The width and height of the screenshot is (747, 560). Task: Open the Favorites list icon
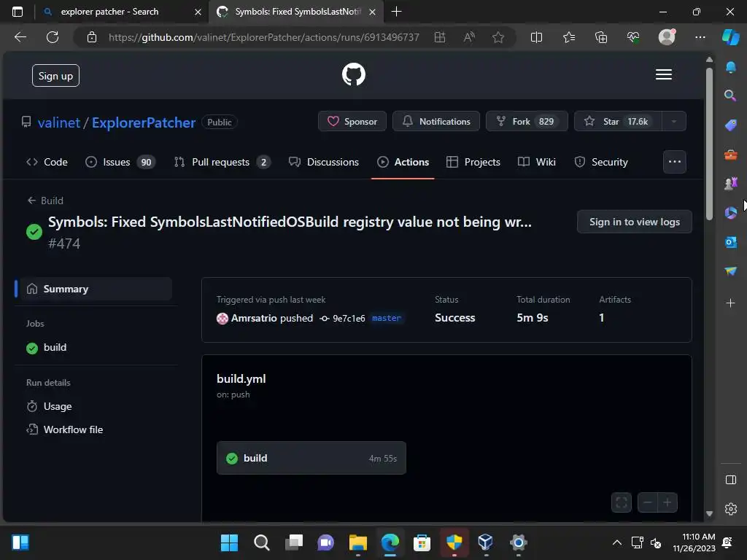tap(569, 37)
